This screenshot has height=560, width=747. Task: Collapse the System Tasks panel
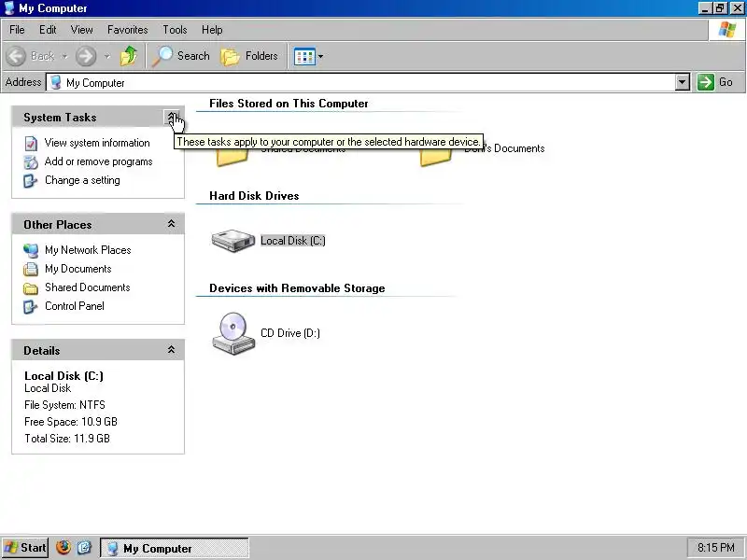click(x=171, y=118)
